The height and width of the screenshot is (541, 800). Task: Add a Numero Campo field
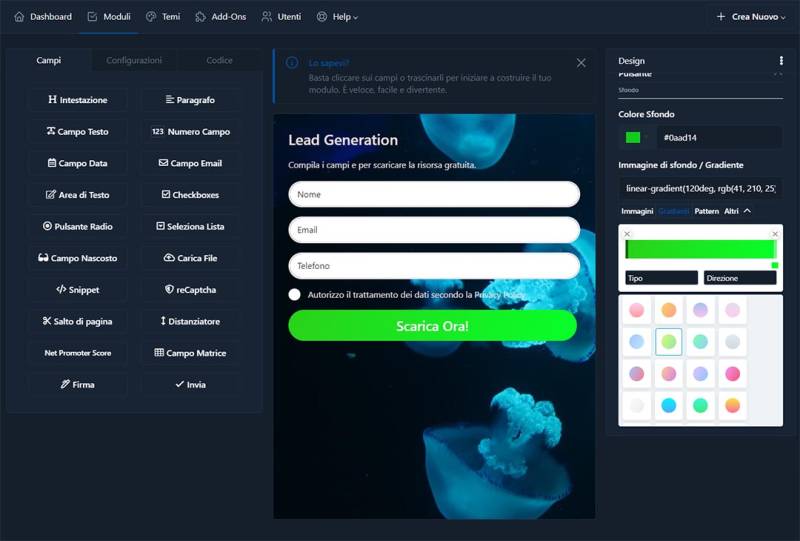point(190,131)
